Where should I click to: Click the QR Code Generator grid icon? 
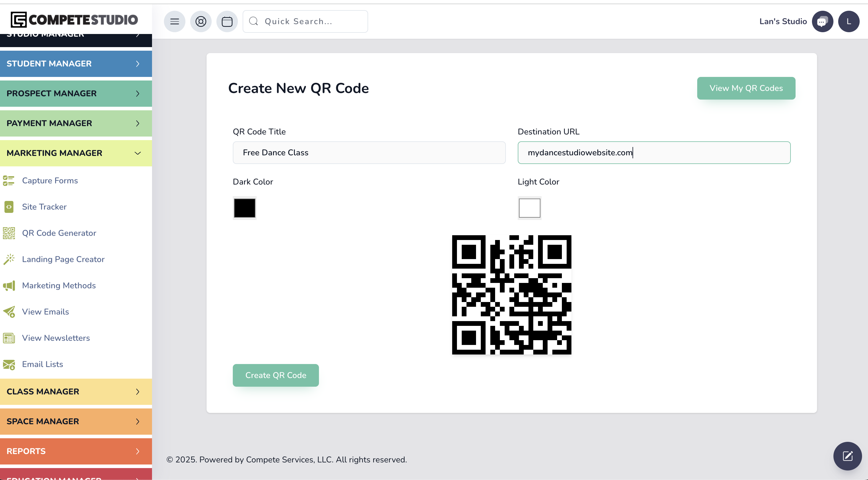click(x=9, y=233)
